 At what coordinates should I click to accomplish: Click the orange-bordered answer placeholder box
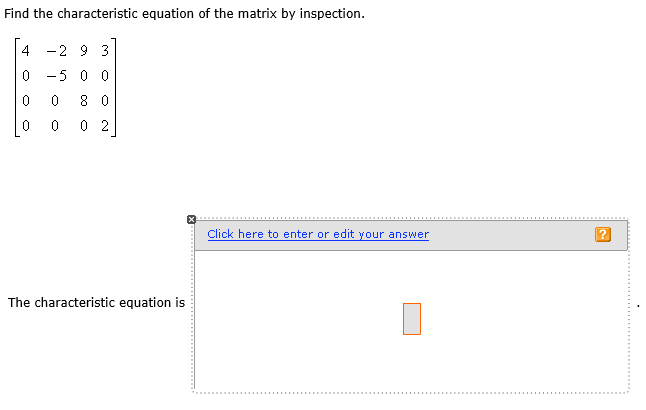coord(412,319)
